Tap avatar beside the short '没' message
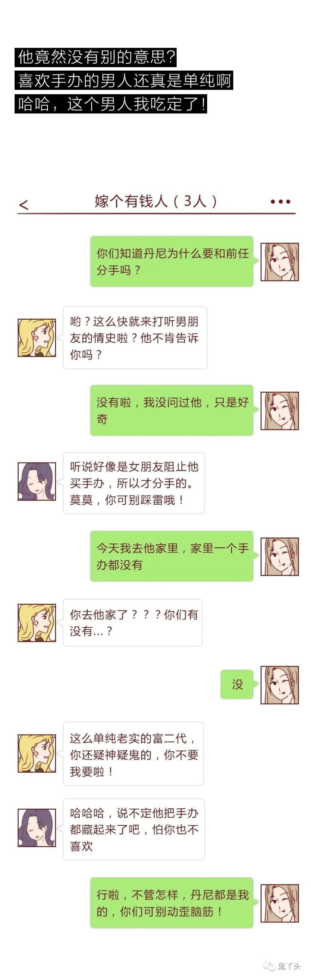This screenshot has height=980, width=311. pos(279,685)
